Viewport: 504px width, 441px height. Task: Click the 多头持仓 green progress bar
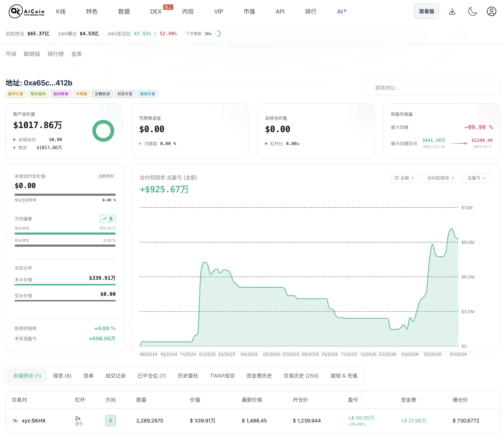click(x=65, y=234)
